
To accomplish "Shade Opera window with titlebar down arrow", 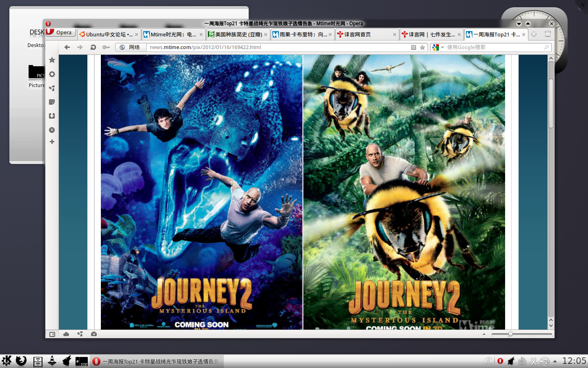I will [x=519, y=24].
